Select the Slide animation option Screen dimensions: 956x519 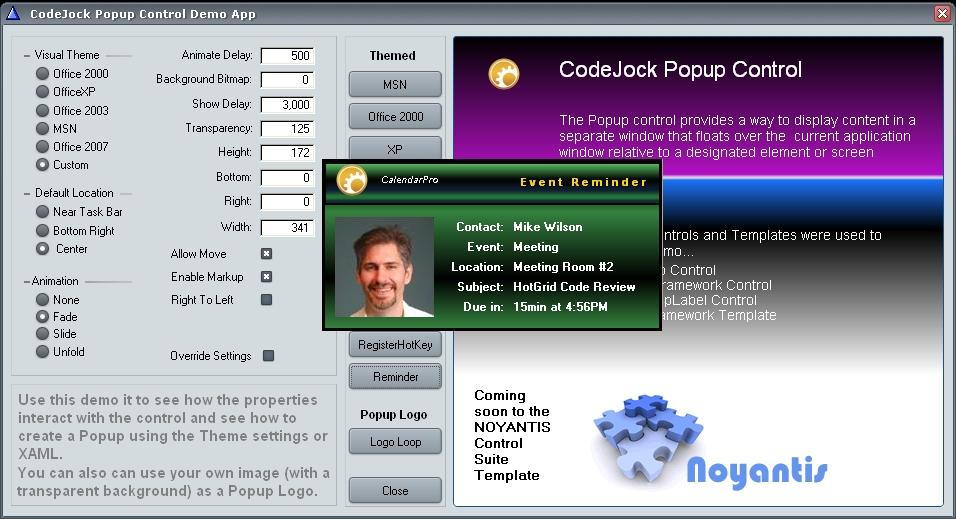coord(42,334)
